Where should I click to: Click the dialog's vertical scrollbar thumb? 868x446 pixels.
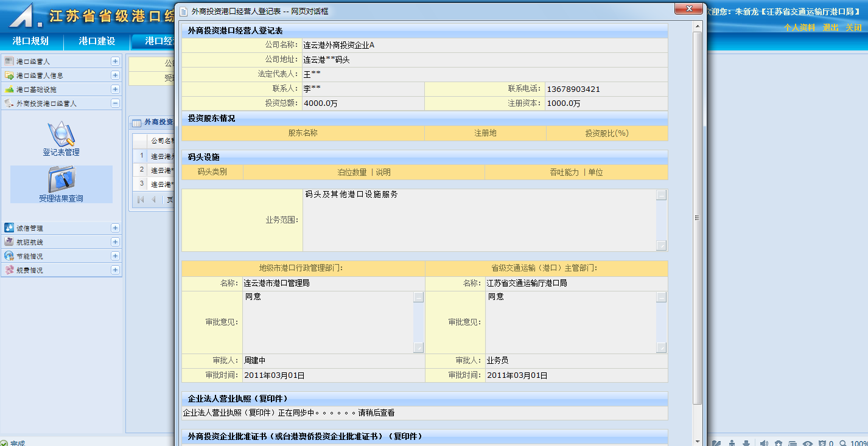click(x=698, y=218)
